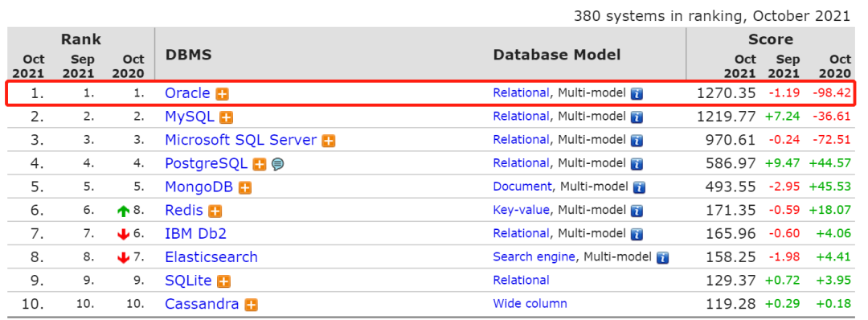Click the orange plus icon next to Redis
Image resolution: width=868 pixels, height=320 pixels.
pyautogui.click(x=215, y=211)
